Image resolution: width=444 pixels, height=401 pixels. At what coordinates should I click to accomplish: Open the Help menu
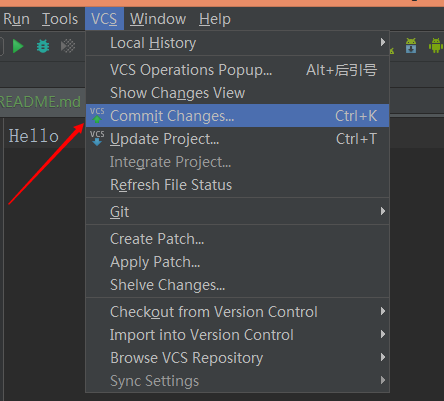[215, 19]
